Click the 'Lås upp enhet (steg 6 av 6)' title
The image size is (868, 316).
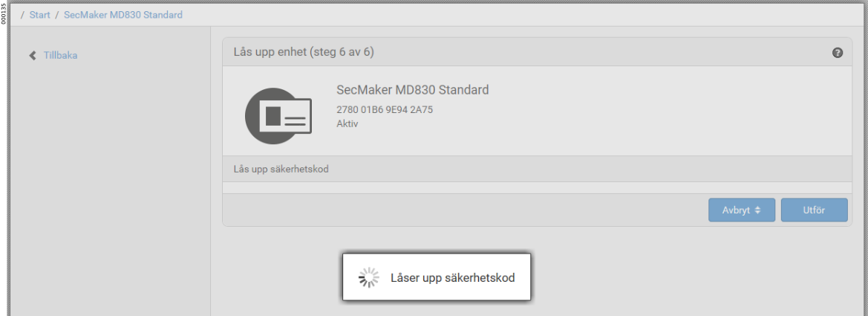304,53
